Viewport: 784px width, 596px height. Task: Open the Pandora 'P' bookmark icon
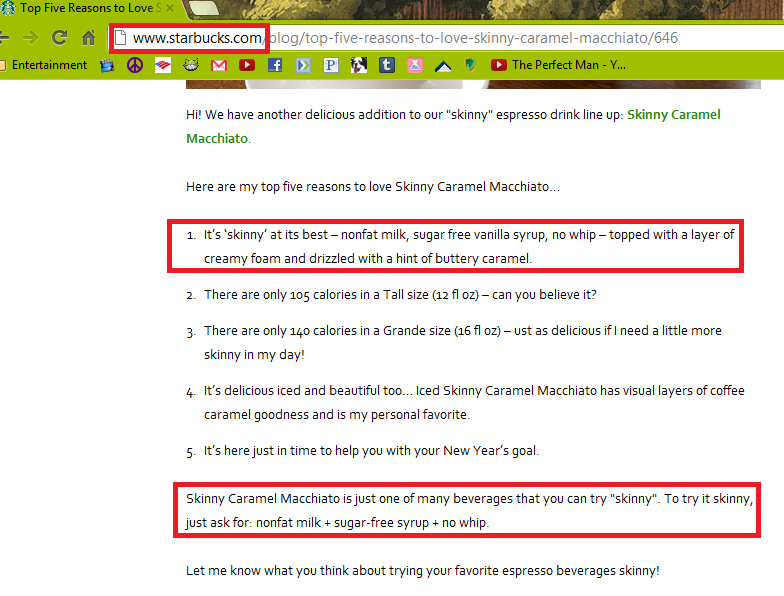(x=330, y=65)
